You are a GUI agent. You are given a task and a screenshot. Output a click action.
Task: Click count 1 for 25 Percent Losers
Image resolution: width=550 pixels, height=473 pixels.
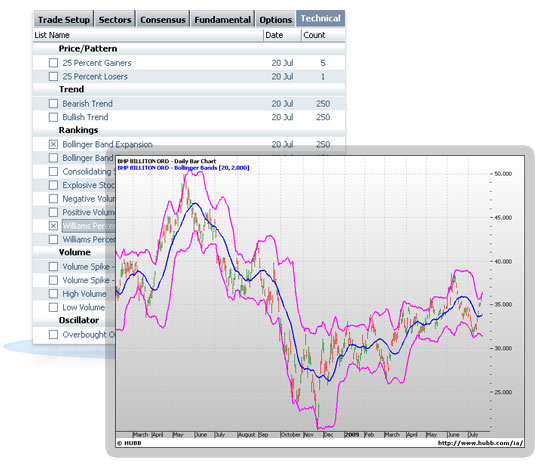pyautogui.click(x=323, y=76)
